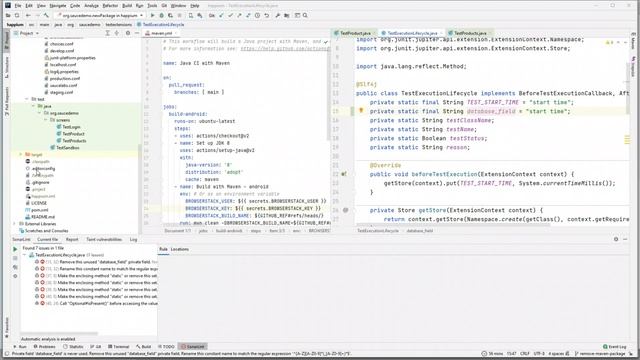Screen dimensions: 640x360
Task: Click Select Opened File icon in Project panel
Action: point(108,33)
